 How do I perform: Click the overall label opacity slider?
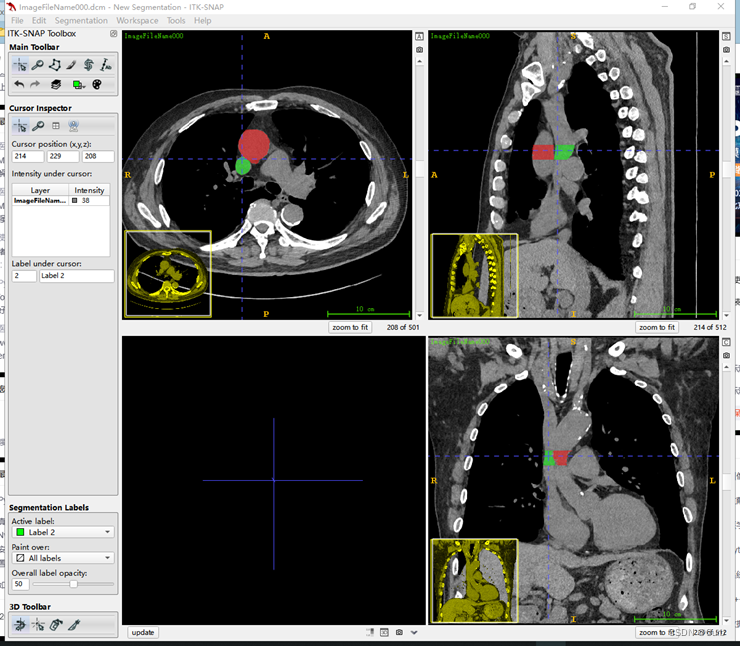(x=73, y=584)
